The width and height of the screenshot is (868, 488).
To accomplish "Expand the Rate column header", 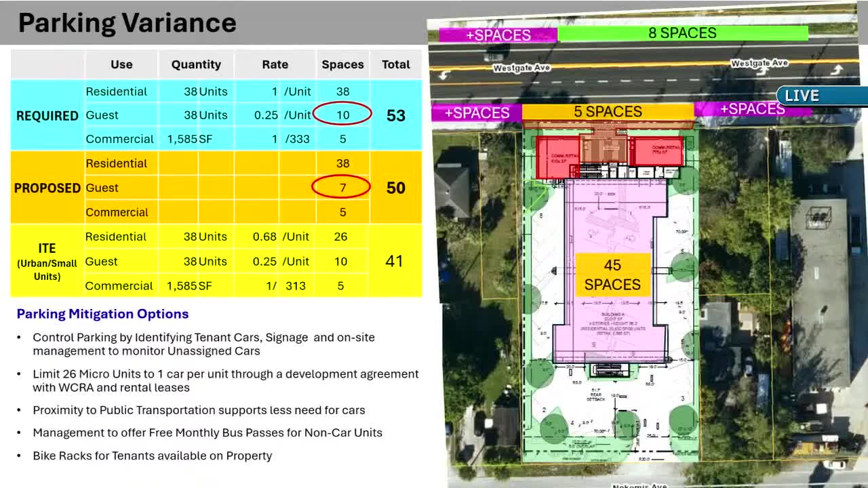I will coord(275,64).
